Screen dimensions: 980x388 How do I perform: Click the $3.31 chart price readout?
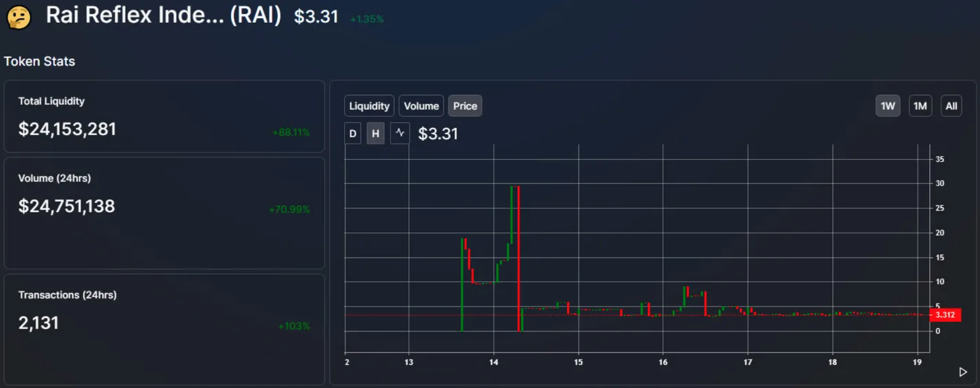(x=438, y=134)
